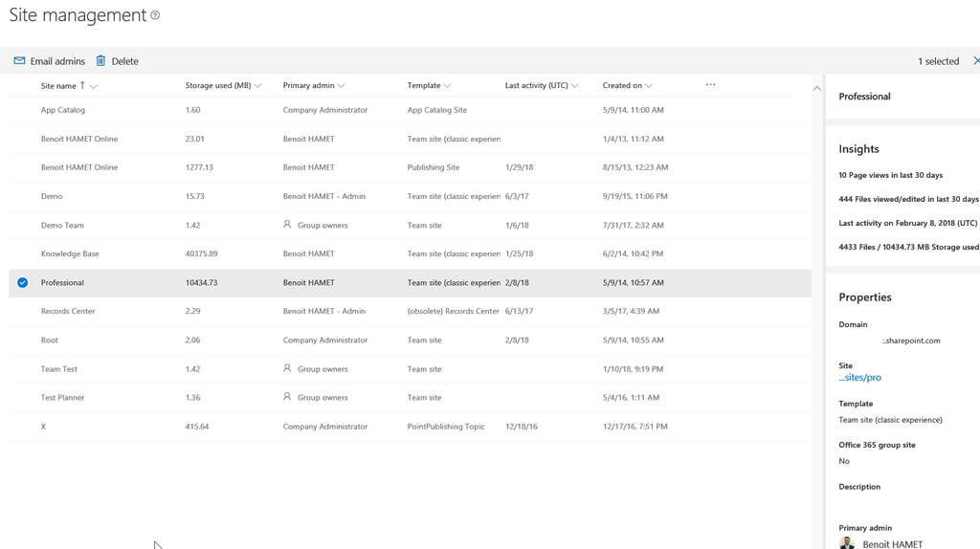Open the Created on column dropdown
The width and height of the screenshot is (980, 549).
(x=649, y=86)
